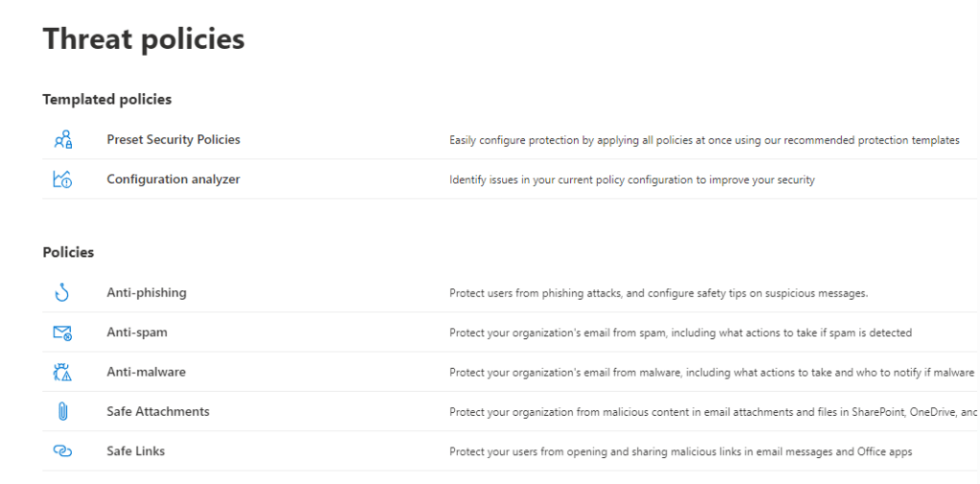
Task: Click the Anti-malware bug icon
Action: click(x=63, y=372)
